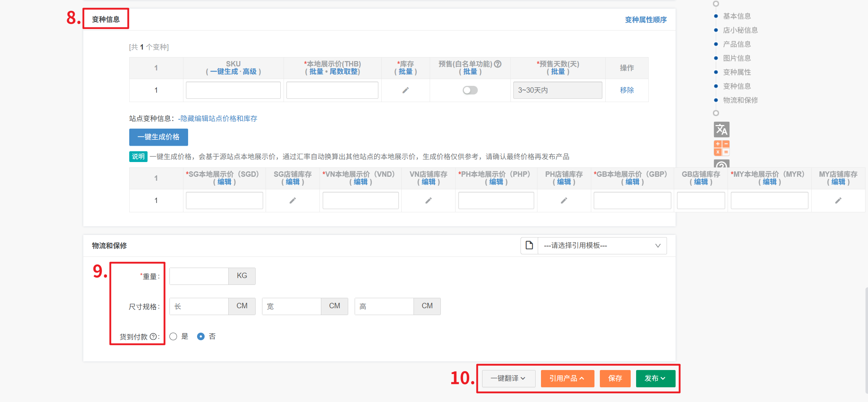Expand the green 发布 dropdown button
868x402 pixels.
point(655,378)
